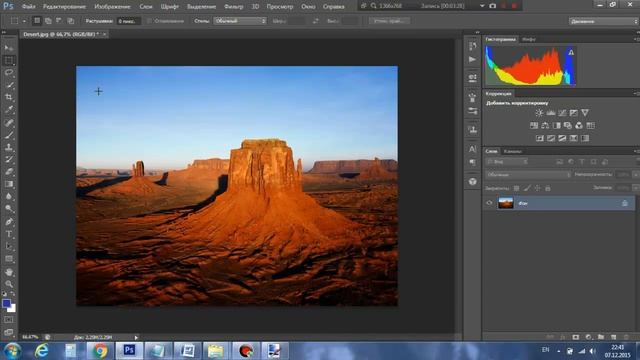Select the History Brush tool
The height and width of the screenshot is (360, 640).
click(x=9, y=160)
